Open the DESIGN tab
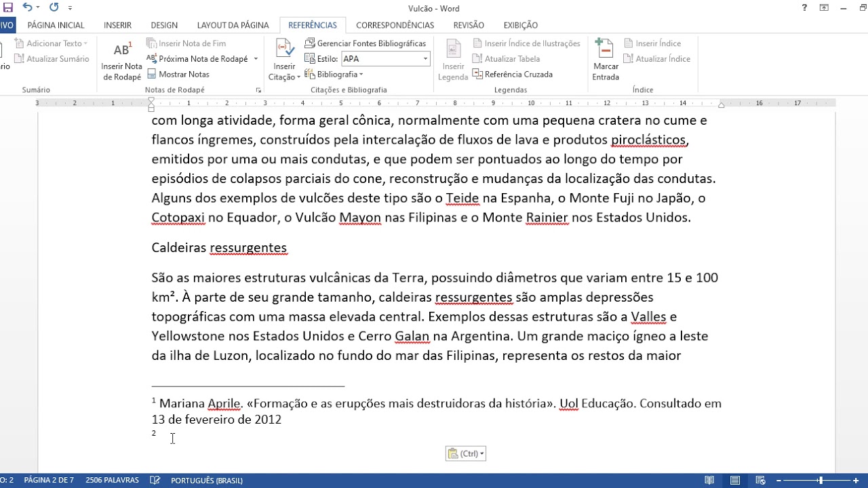 (164, 25)
